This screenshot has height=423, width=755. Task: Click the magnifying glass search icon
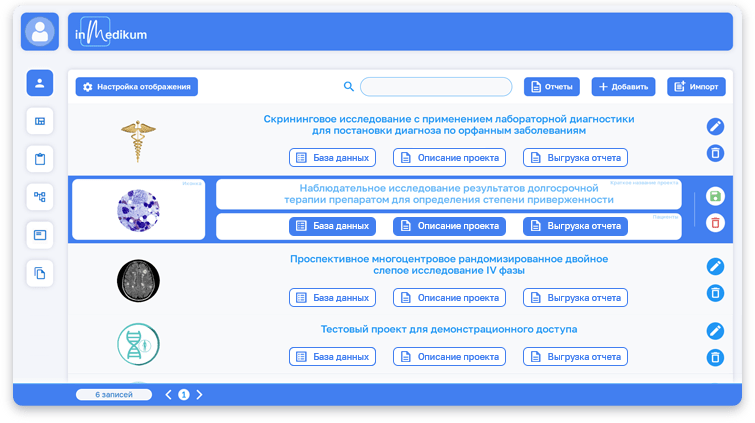[x=349, y=87]
